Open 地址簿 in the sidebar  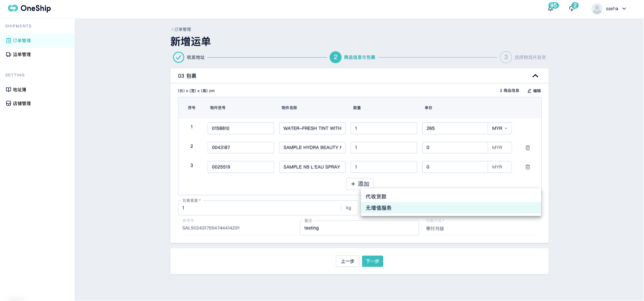coord(38,89)
